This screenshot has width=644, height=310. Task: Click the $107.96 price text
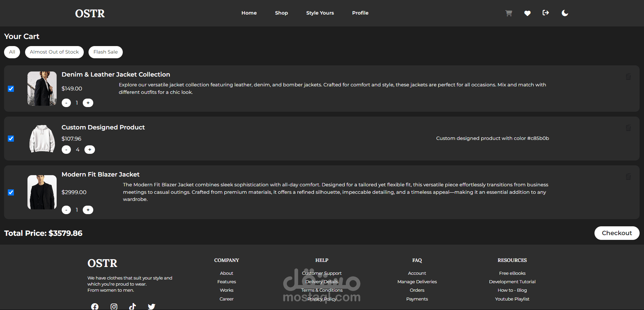pos(71,139)
